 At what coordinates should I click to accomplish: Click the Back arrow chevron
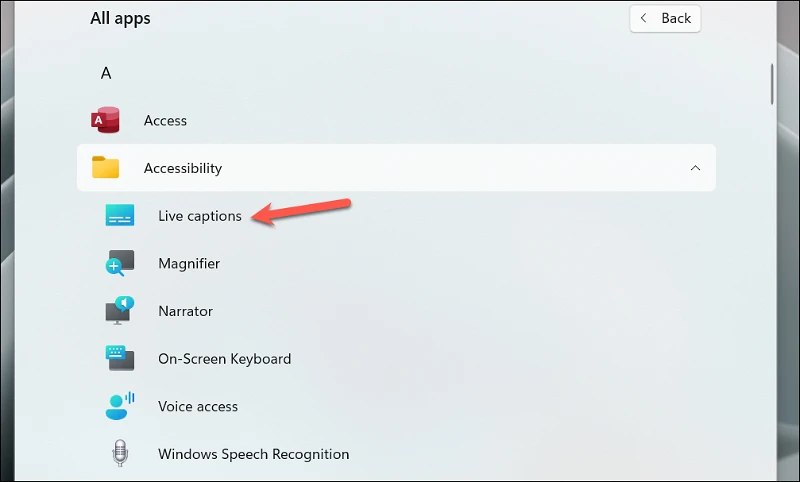tap(643, 18)
